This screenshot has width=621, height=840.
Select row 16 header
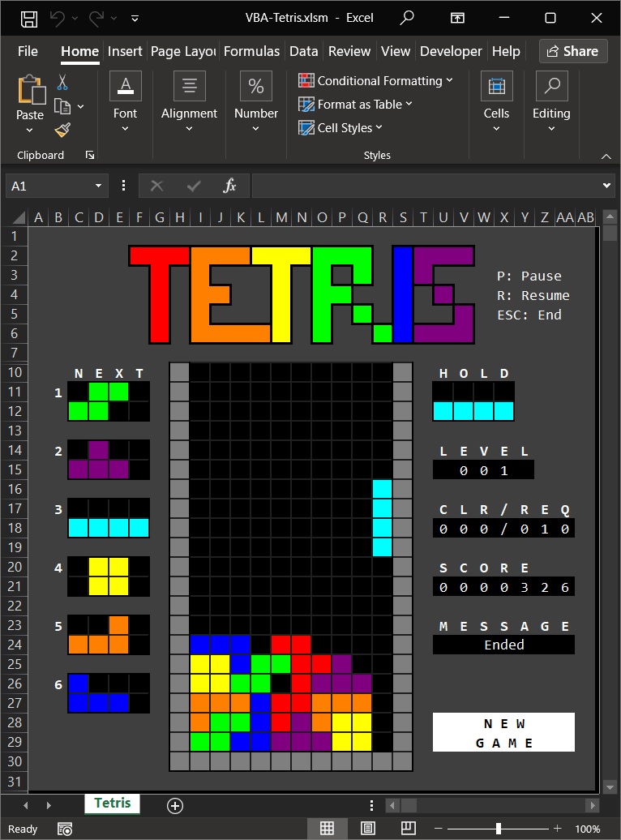[x=15, y=489]
